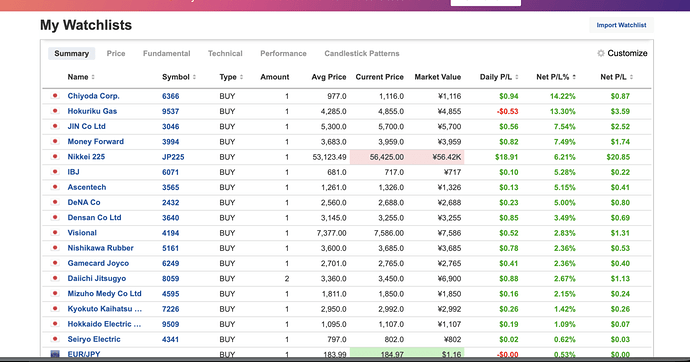Viewport: 690px width, 362px height.
Task: Switch to the Summary tab
Action: point(71,53)
